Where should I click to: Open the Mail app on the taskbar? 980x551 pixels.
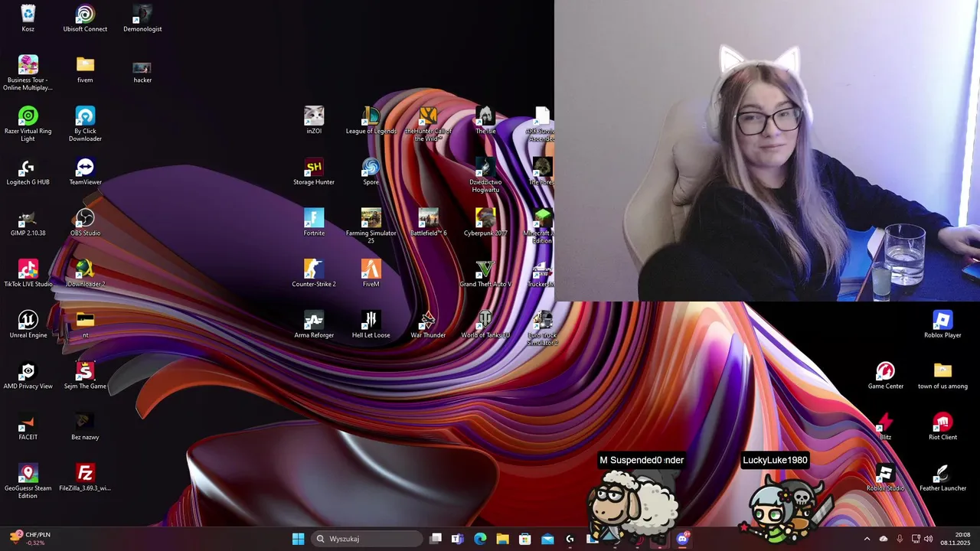tap(547, 539)
